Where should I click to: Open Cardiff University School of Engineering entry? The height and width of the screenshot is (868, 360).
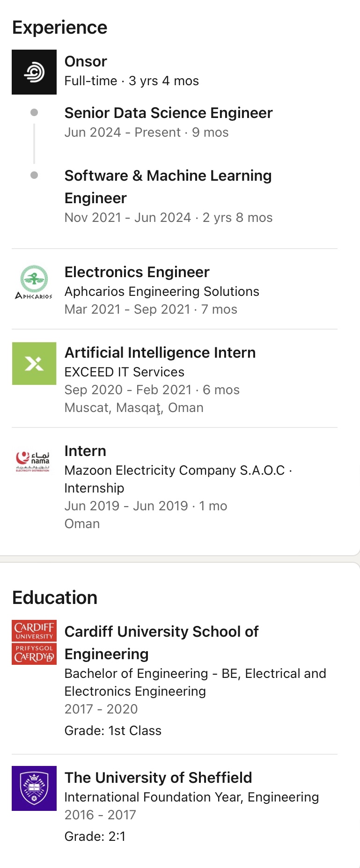coord(161,642)
